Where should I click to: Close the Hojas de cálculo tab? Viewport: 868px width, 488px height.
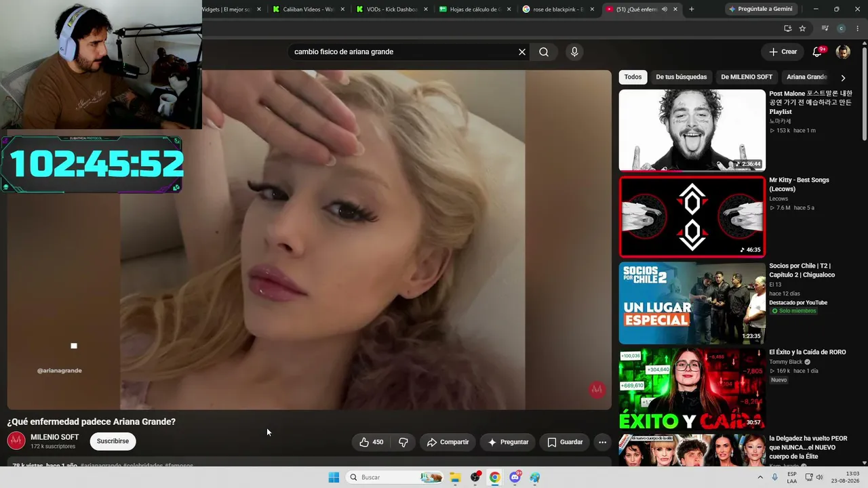pos(508,9)
